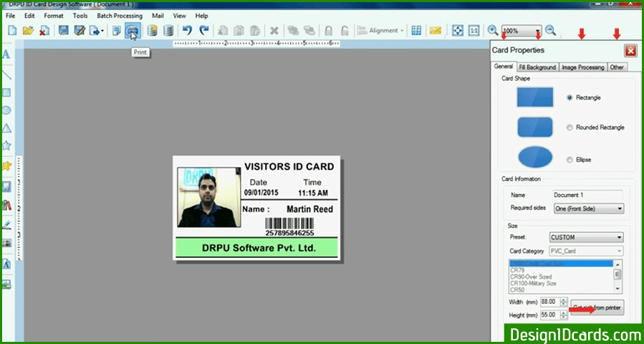Open the Mail menu

pos(158,16)
